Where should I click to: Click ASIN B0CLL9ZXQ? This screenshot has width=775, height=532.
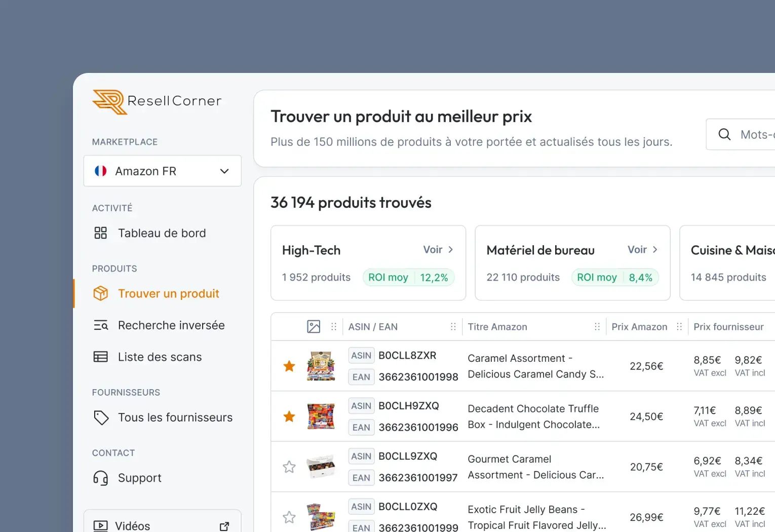(x=408, y=457)
